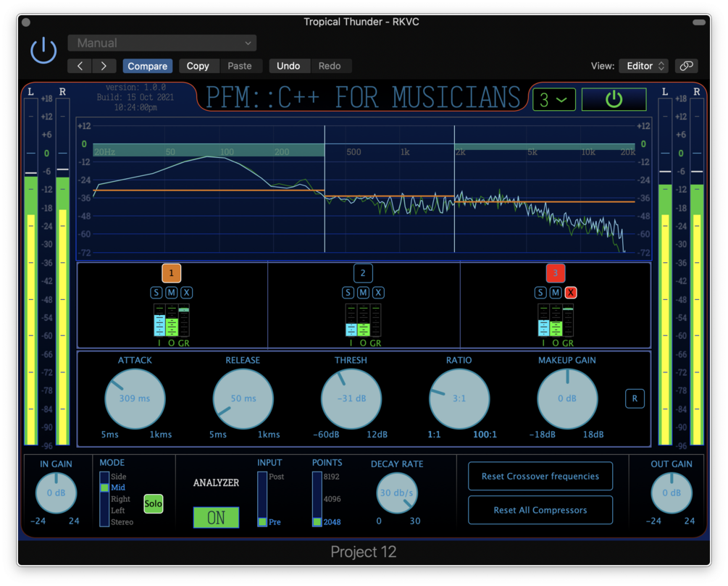Toggle band 3 red X bypass button

(x=571, y=293)
